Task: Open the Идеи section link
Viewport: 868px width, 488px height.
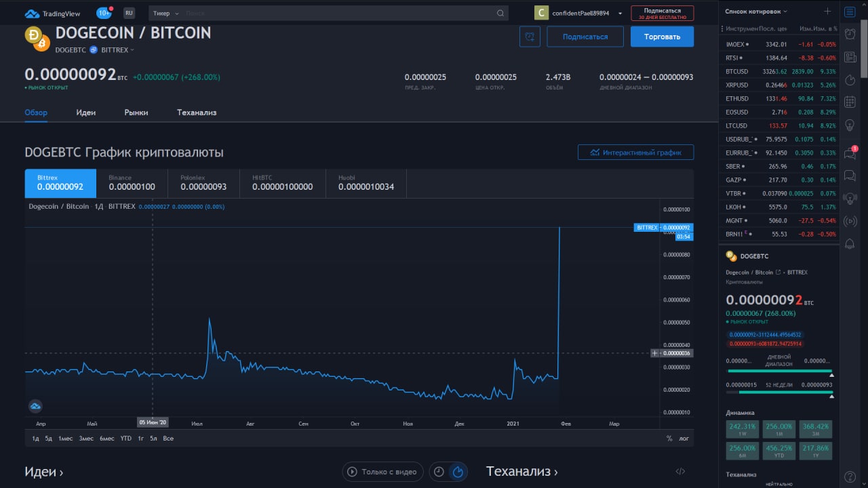Action: (44, 472)
